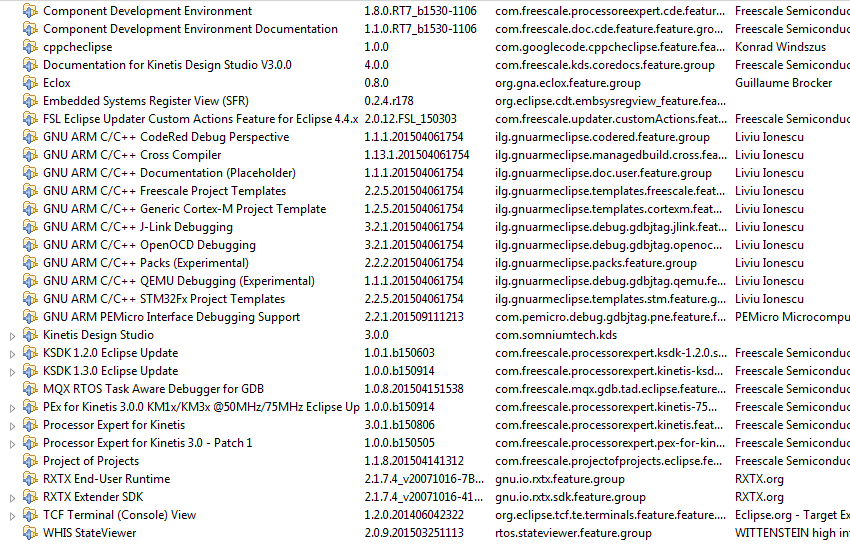Click the KSDK 1.2.0 Eclipse Update icon
The width and height of the screenshot is (850, 551).
tap(30, 353)
